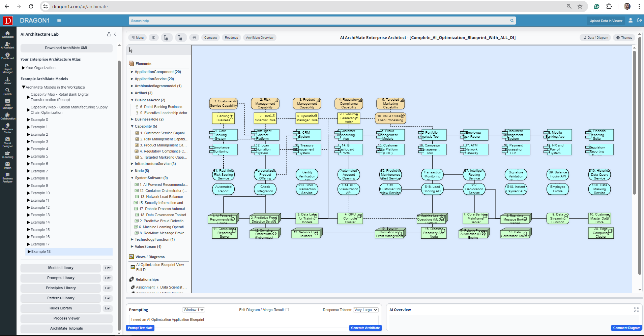Toggle the Edit Diagram / Merge Result checkbox

pyautogui.click(x=287, y=310)
